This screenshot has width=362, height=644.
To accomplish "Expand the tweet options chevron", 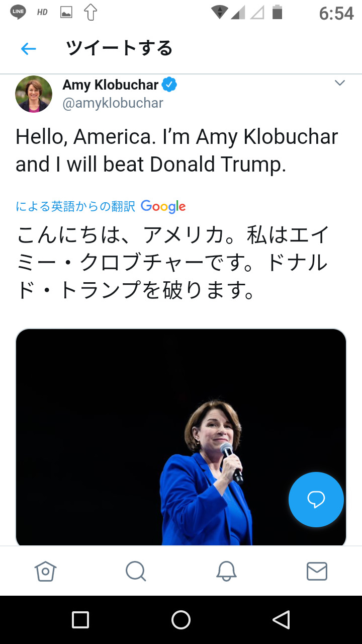I will click(340, 84).
